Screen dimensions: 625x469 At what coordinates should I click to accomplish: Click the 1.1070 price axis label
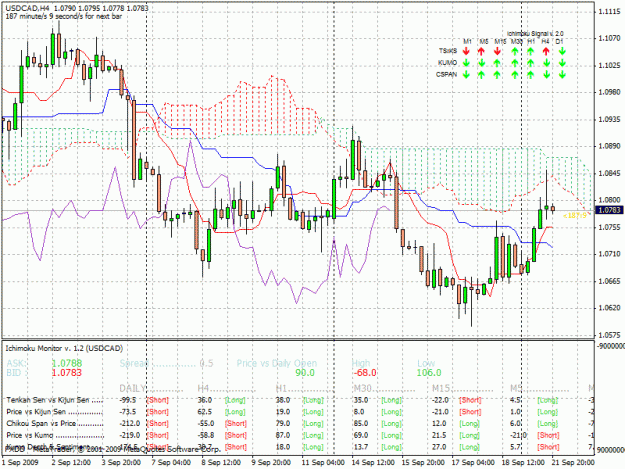tap(609, 38)
